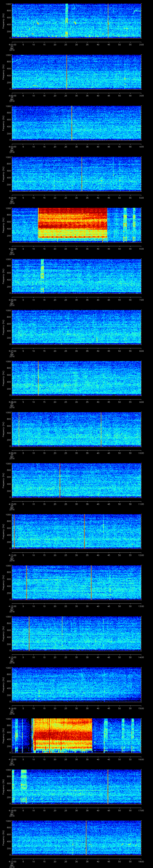Viewport: 153px width, 868px height.
Task: Click the green impulse line in 4:03:00 spectrogram
Action: 72,123
